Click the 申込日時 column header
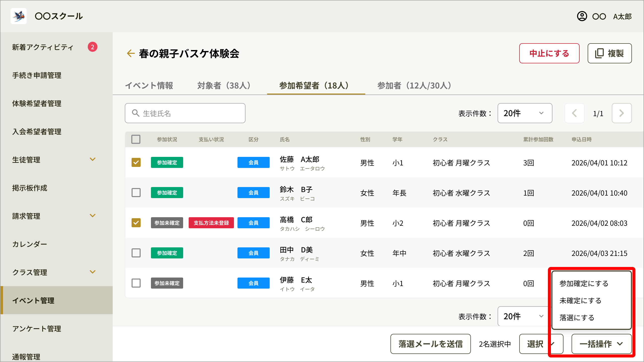Screen dimensions: 644x362 tap(582, 140)
